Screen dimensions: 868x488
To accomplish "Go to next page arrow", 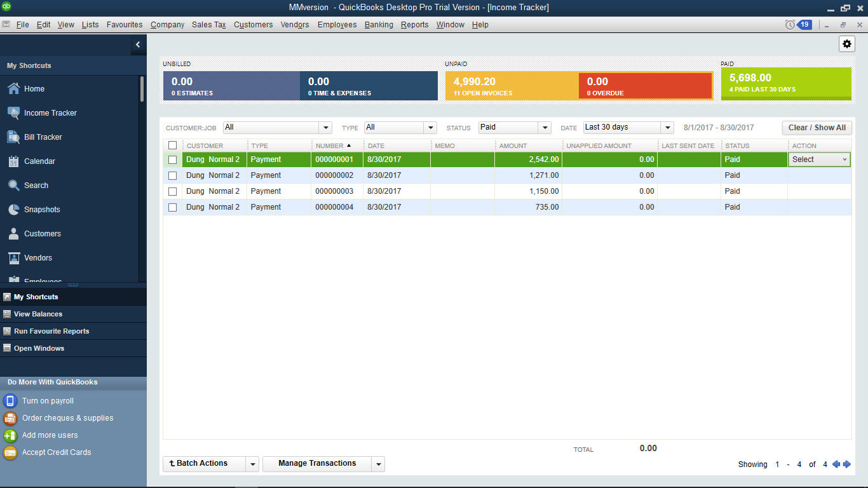I will [846, 464].
